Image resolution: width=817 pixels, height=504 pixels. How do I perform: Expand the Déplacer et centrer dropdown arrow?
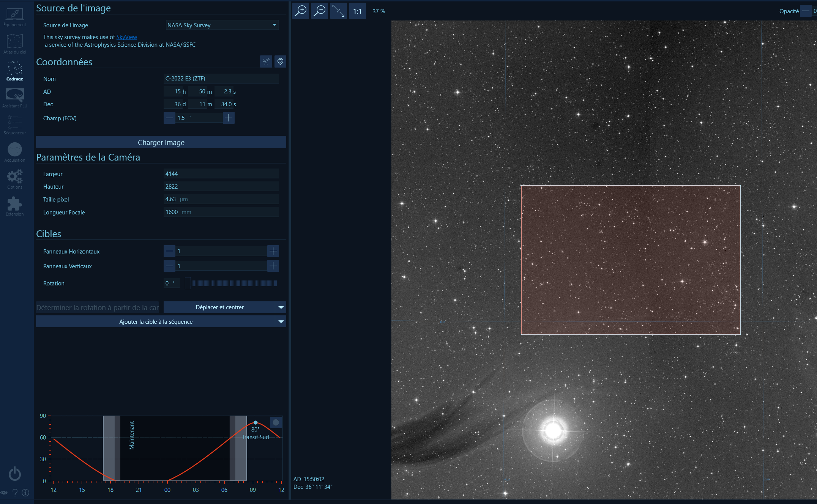(x=281, y=307)
